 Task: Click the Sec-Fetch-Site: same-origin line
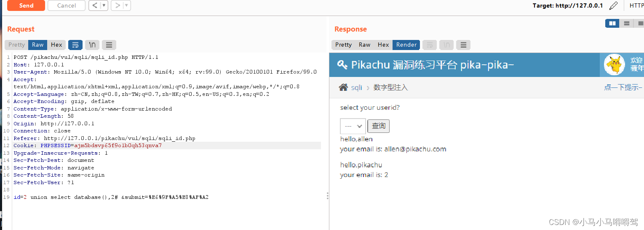pos(59,175)
